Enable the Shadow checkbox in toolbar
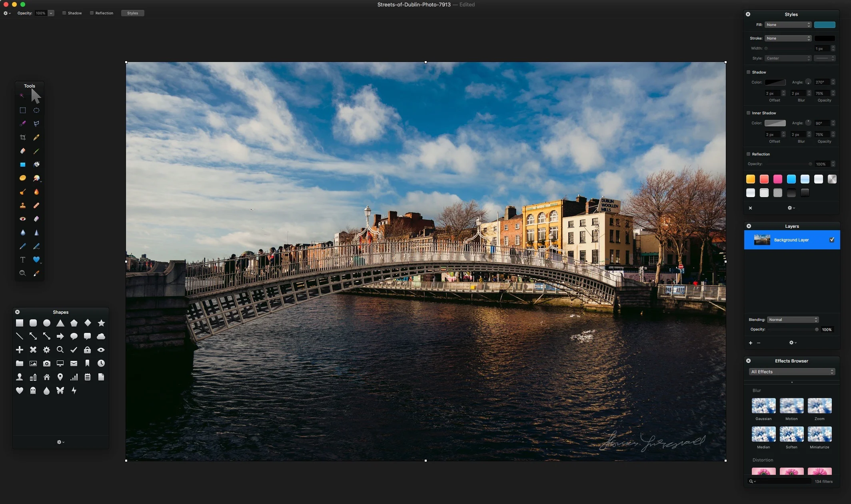Viewport: 851px width, 504px height. click(x=64, y=13)
